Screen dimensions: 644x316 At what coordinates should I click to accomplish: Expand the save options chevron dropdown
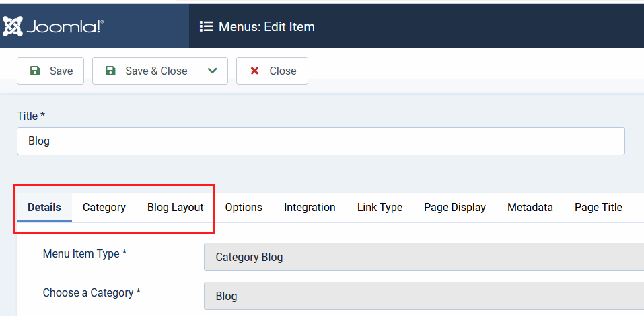[212, 71]
